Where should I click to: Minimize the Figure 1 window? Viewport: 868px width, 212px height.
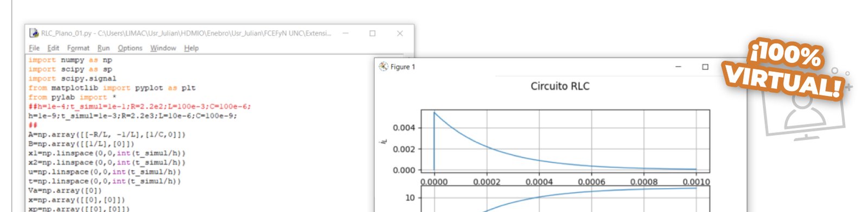pyautogui.click(x=678, y=67)
